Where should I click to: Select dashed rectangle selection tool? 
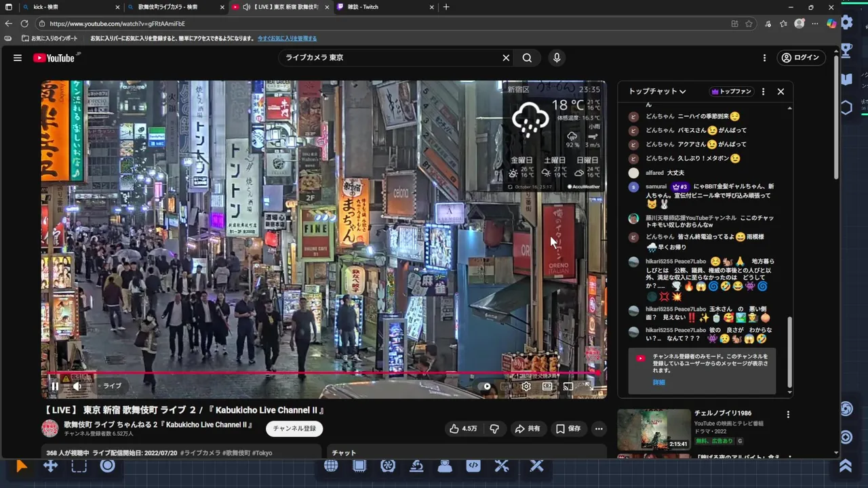79,466
